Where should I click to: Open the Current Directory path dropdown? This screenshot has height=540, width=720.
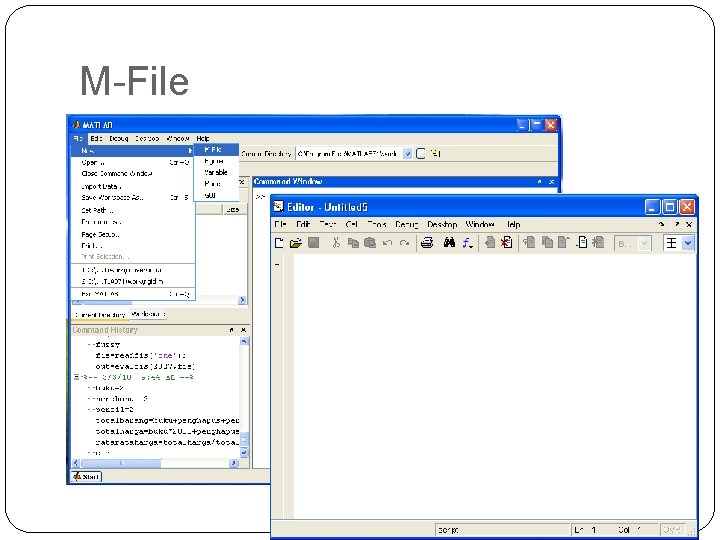(x=407, y=154)
